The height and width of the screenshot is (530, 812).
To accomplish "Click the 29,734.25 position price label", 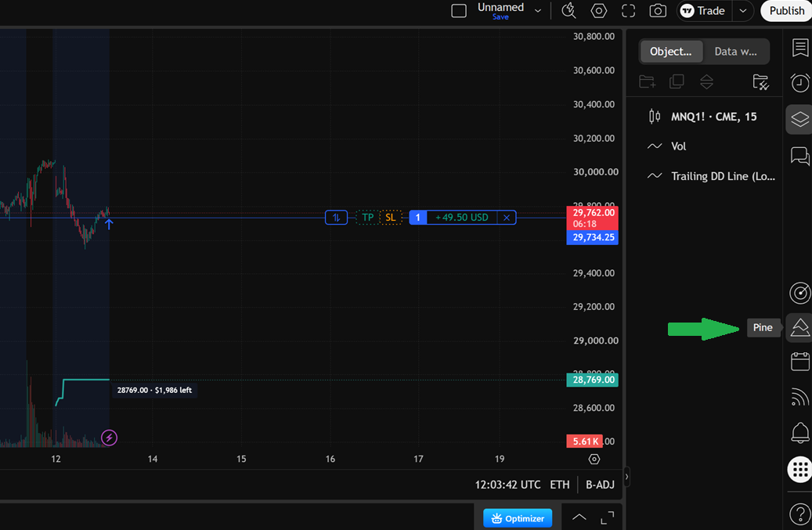I will [593, 237].
